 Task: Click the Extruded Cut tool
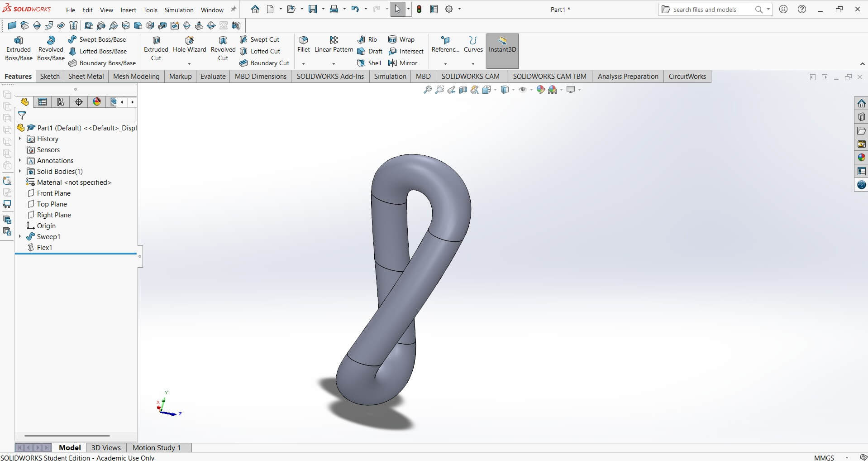point(156,49)
